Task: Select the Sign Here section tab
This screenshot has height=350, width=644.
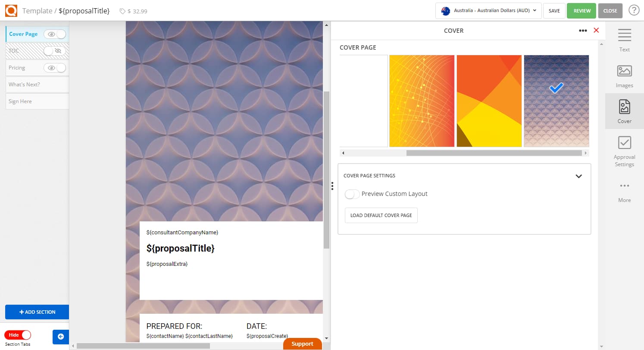Action: [37, 101]
